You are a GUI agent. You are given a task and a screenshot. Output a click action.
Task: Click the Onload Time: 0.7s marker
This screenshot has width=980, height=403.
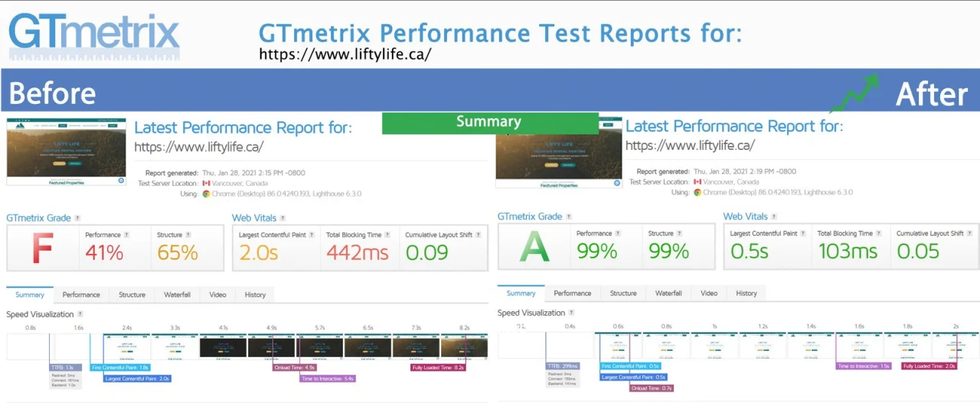pos(651,388)
